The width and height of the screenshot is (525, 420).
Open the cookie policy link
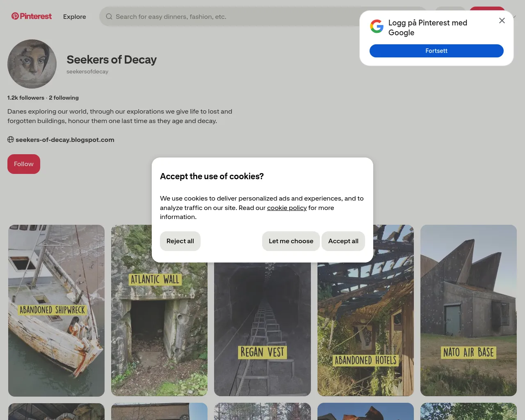pyautogui.click(x=287, y=208)
